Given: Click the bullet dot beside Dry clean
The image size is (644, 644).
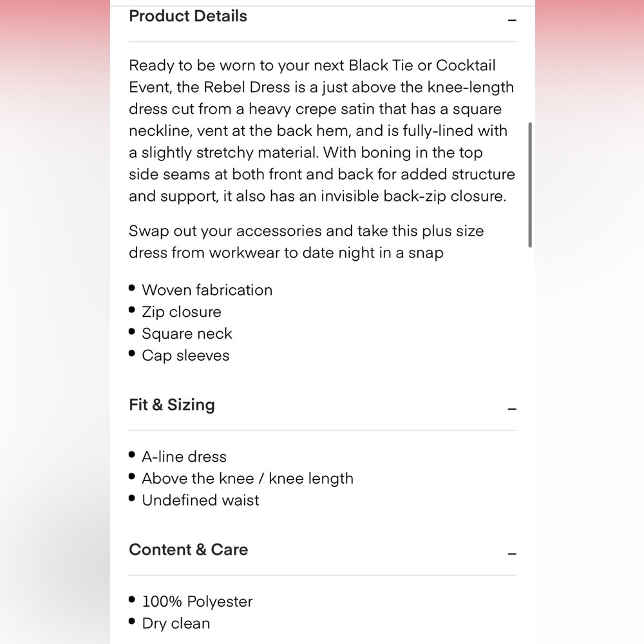Looking at the screenshot, I should [x=132, y=623].
